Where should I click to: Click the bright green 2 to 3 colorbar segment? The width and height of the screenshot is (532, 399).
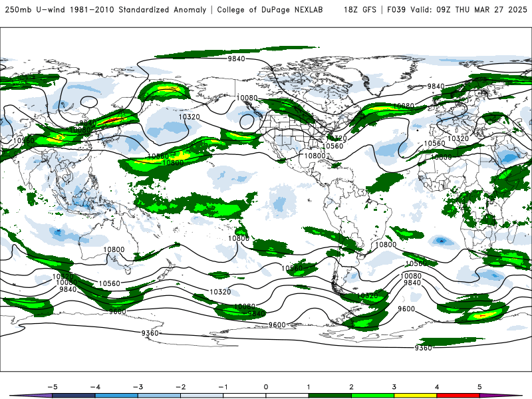[372, 396]
